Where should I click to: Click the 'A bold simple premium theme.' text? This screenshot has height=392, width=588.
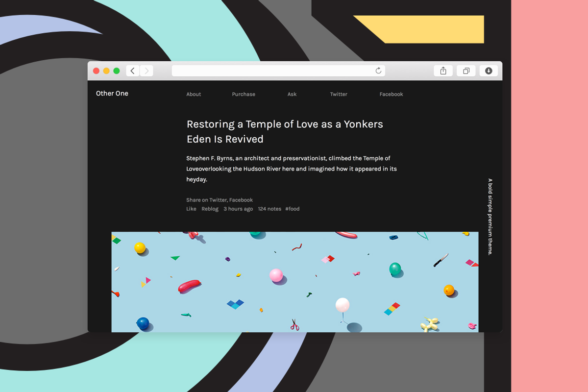tap(490, 217)
